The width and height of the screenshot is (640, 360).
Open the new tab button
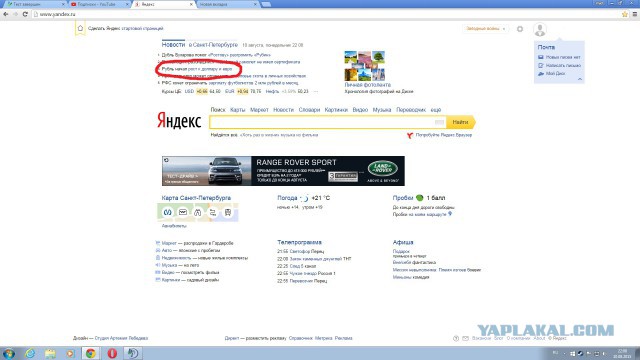(266, 4)
